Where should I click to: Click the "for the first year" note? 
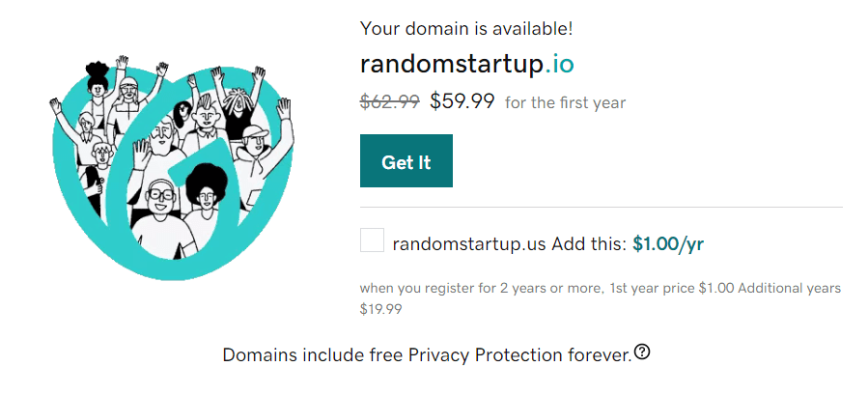coord(565,102)
